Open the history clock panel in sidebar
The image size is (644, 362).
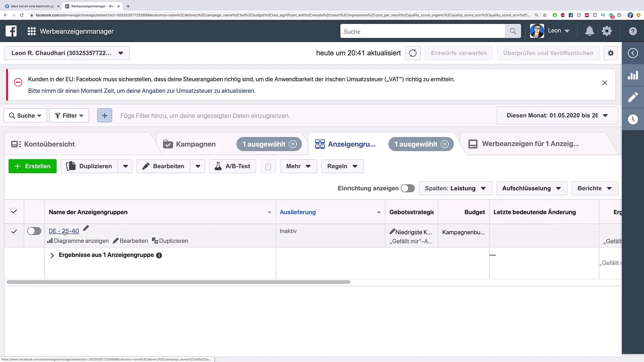point(633,119)
